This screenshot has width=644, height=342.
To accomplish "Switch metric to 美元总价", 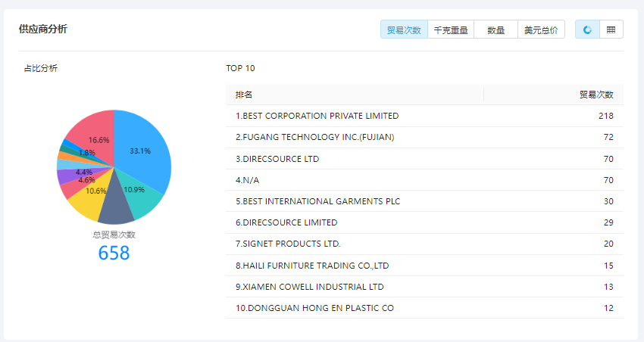I will tap(541, 30).
